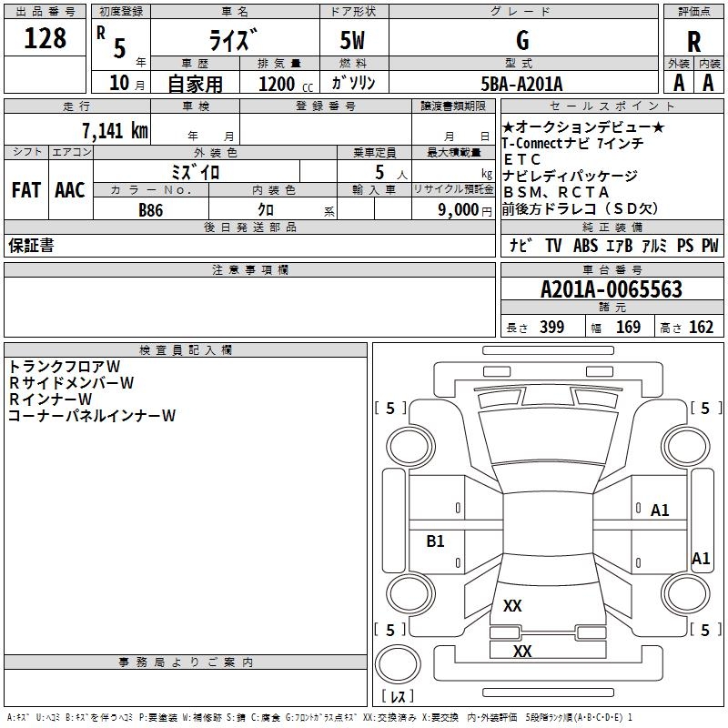Click displacement 1200 cc
The height and width of the screenshot is (728, 728).
(286, 84)
